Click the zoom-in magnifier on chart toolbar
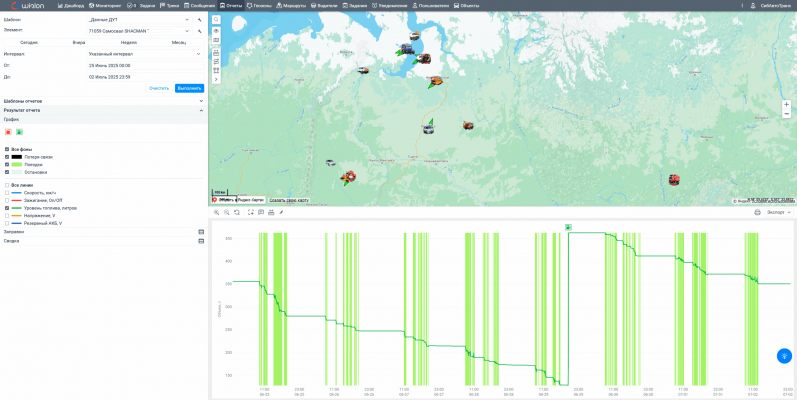The width and height of the screenshot is (797, 400). click(x=217, y=212)
